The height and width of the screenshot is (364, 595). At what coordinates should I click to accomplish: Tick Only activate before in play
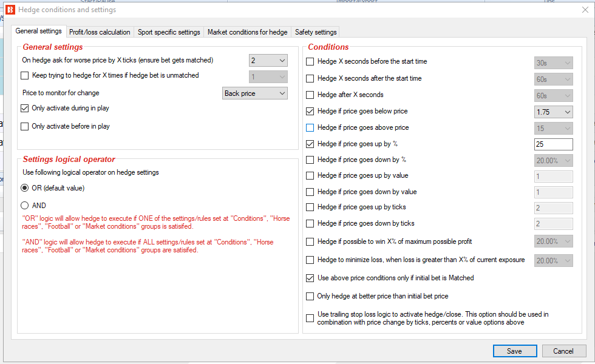(25, 126)
